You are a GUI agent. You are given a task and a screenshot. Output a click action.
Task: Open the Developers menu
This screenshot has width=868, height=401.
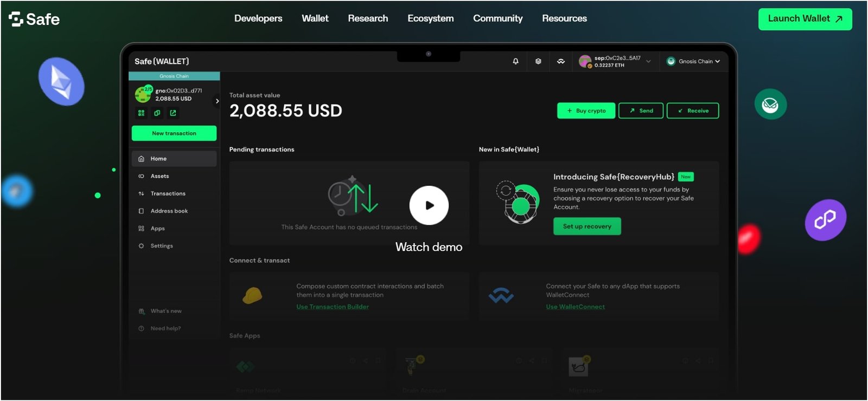coord(258,18)
